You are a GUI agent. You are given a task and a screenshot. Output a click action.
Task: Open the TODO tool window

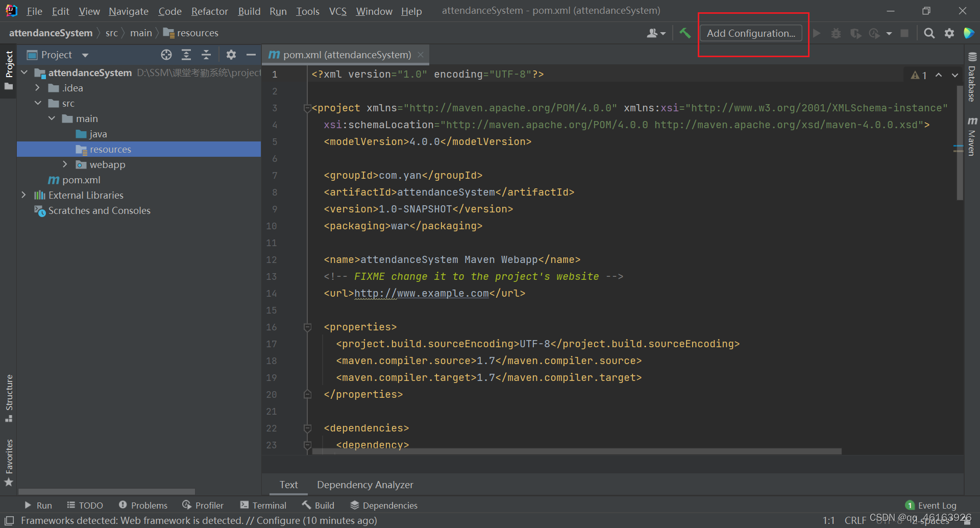[x=85, y=505]
